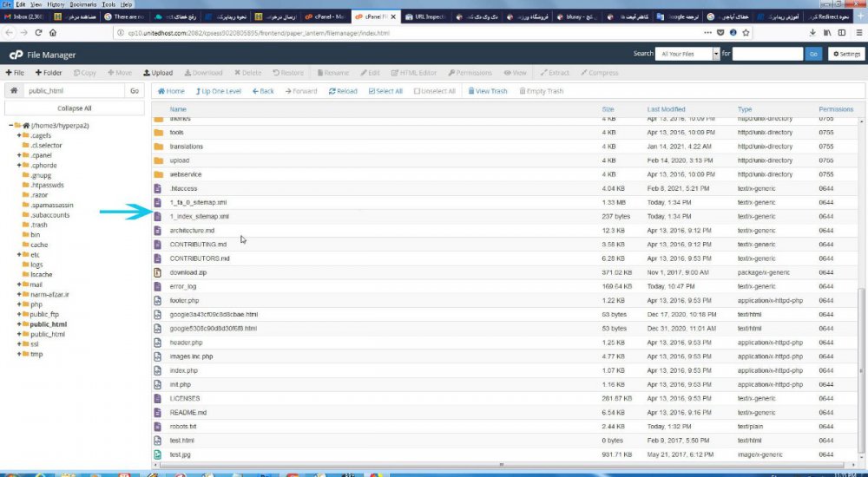The height and width of the screenshot is (477, 868).
Task: Click the test.jpg image file icon
Action: pos(158,454)
